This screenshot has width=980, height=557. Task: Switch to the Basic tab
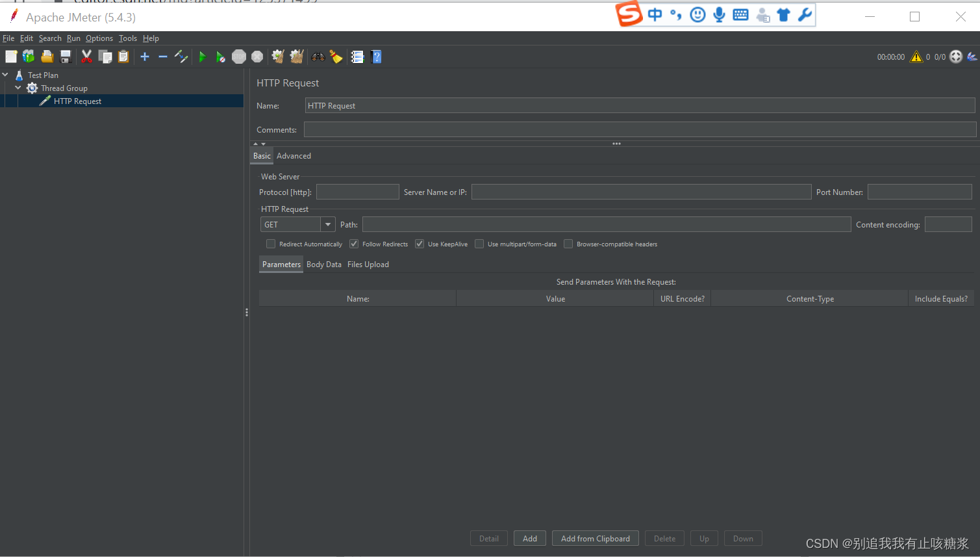click(262, 156)
